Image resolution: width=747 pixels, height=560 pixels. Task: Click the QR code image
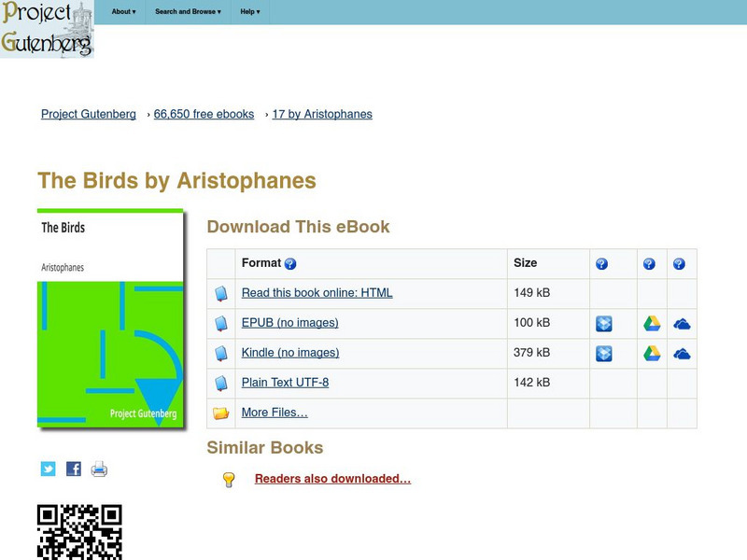[x=79, y=532]
